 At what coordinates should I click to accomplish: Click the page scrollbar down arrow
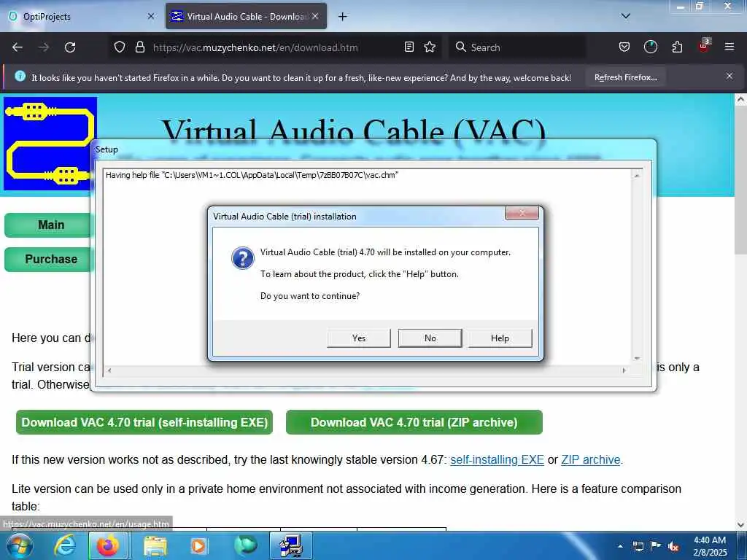tap(741, 525)
